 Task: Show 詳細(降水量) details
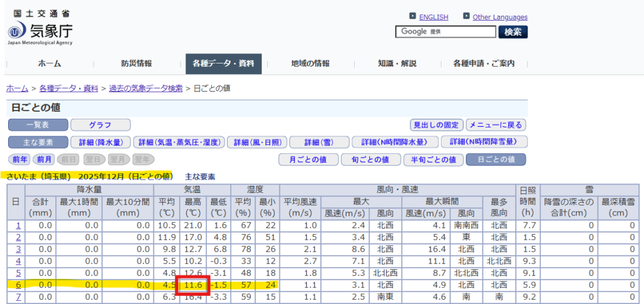(100, 142)
